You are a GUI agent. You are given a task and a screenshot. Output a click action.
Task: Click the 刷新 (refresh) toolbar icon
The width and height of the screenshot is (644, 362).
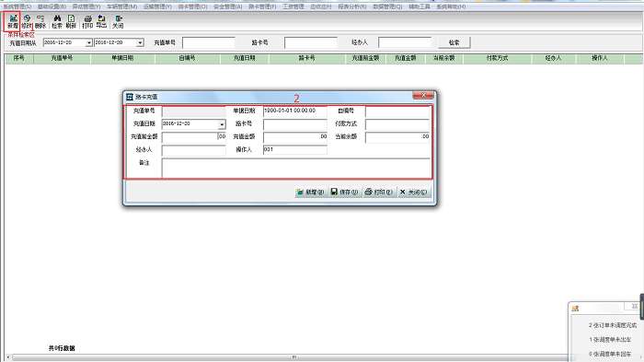point(71,21)
